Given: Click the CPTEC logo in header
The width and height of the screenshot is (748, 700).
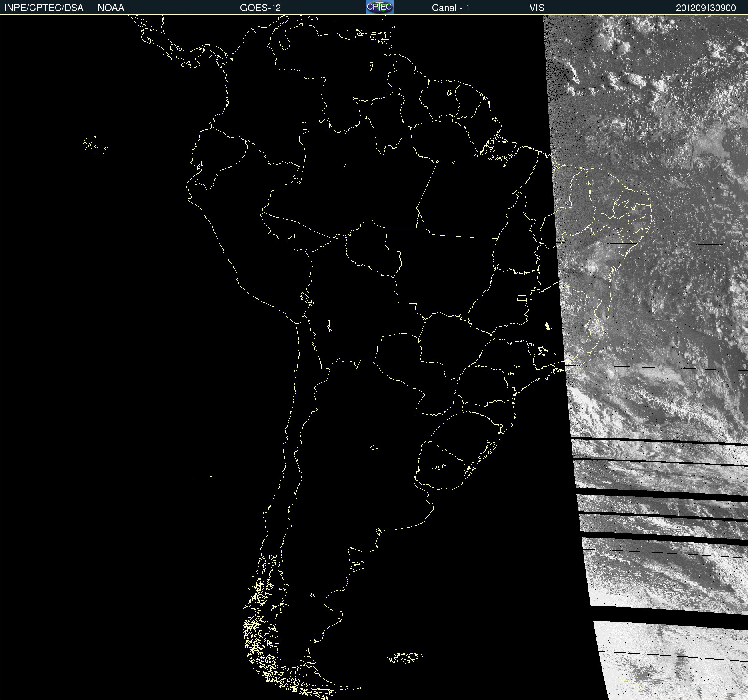Looking at the screenshot, I should click(x=380, y=7).
